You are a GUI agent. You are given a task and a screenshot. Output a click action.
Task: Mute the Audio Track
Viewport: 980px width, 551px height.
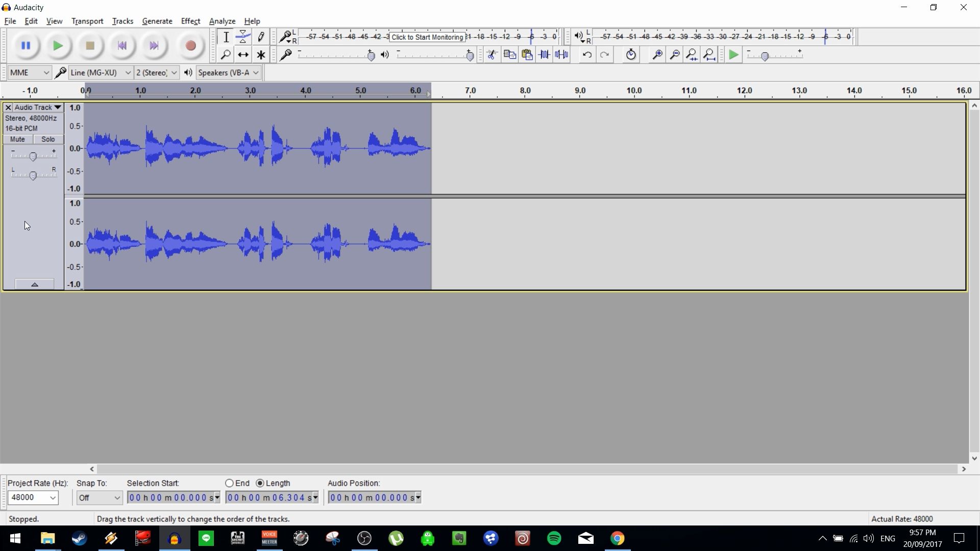(18, 139)
